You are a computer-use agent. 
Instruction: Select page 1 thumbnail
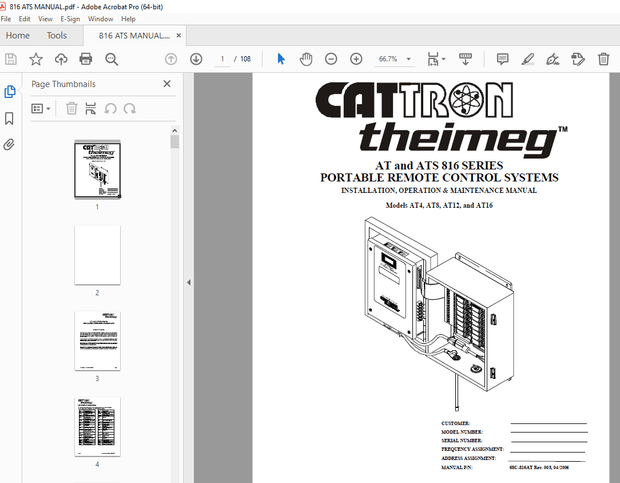coord(97,169)
